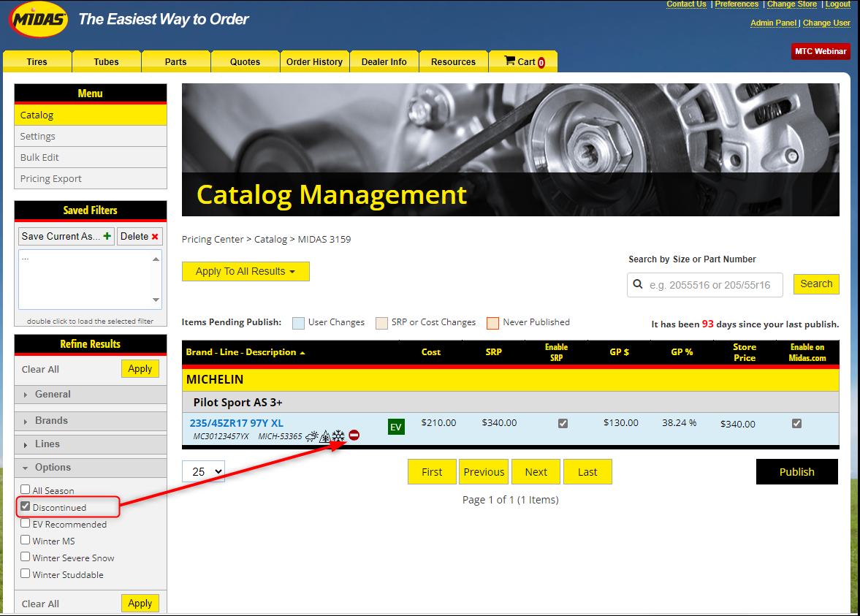This screenshot has height=616, width=860.
Task: Open the page size dropdown showing 25
Action: [203, 472]
